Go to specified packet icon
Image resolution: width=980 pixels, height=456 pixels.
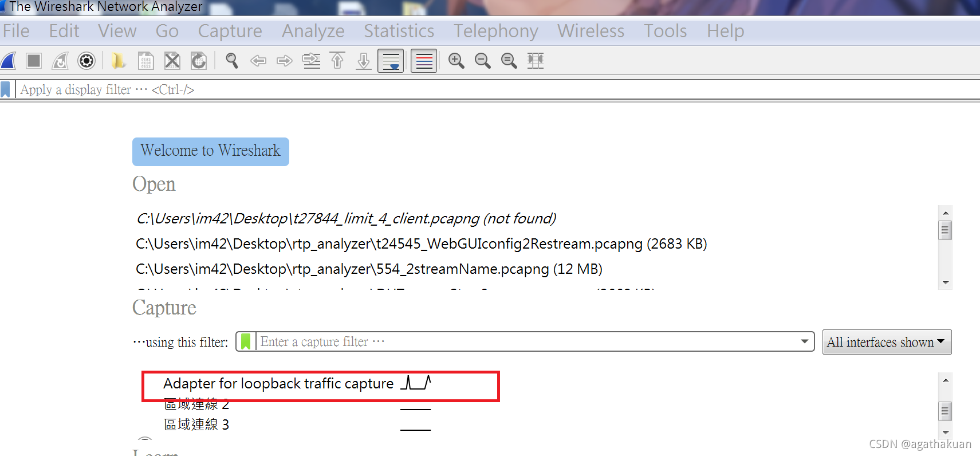[x=311, y=60]
